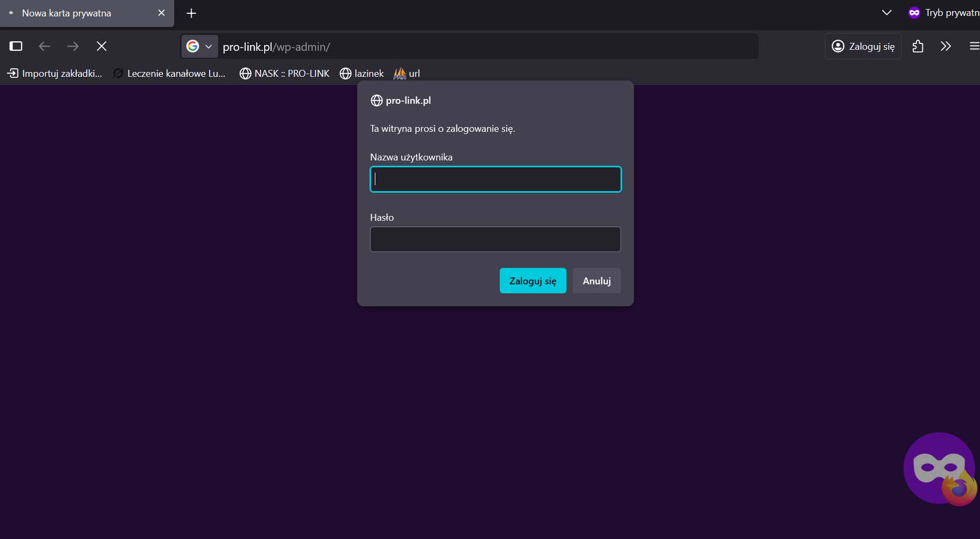The width and height of the screenshot is (980, 539).
Task: Open the Firefox hamburger application menu
Action: point(974,47)
